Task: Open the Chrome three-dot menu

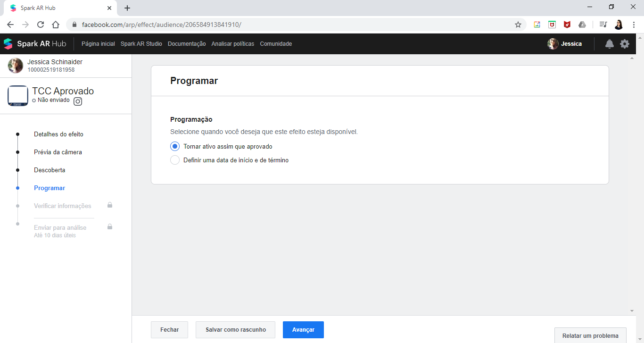Action: [634, 25]
